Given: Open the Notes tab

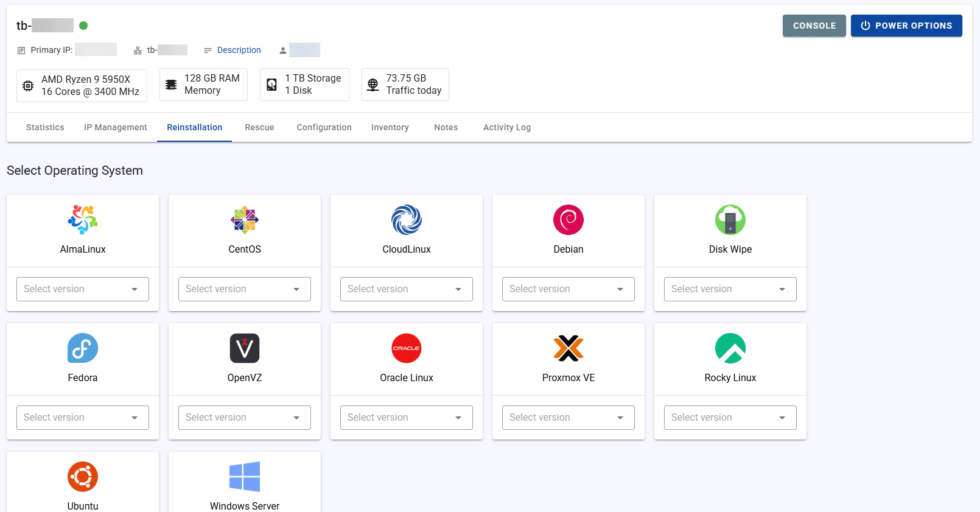Looking at the screenshot, I should point(446,127).
